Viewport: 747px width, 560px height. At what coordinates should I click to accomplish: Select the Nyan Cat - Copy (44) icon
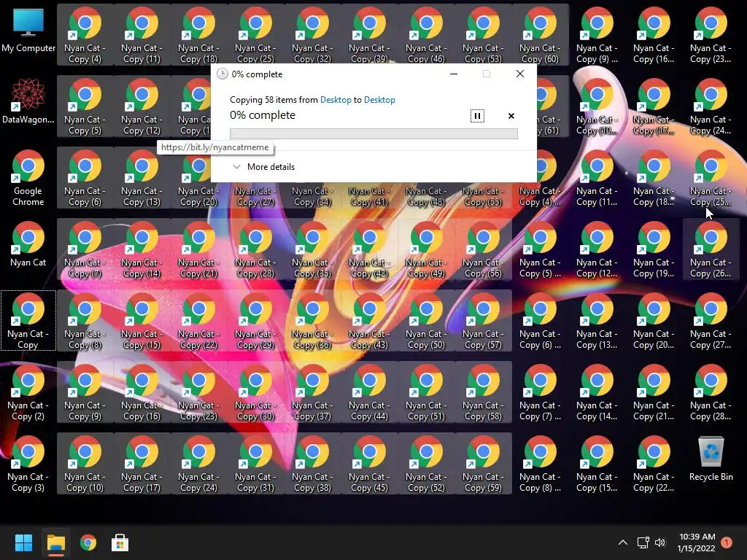(369, 392)
